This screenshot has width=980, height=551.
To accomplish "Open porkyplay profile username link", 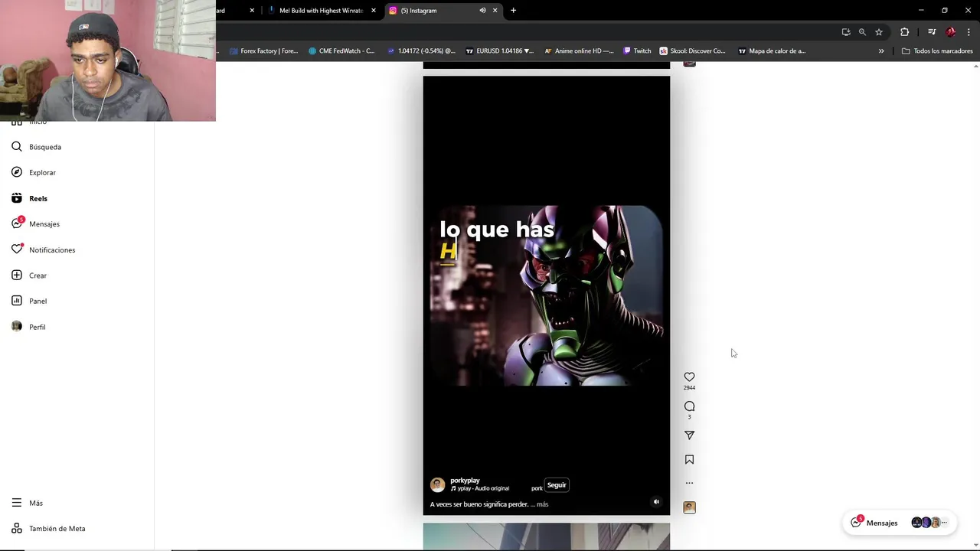I will click(x=465, y=481).
